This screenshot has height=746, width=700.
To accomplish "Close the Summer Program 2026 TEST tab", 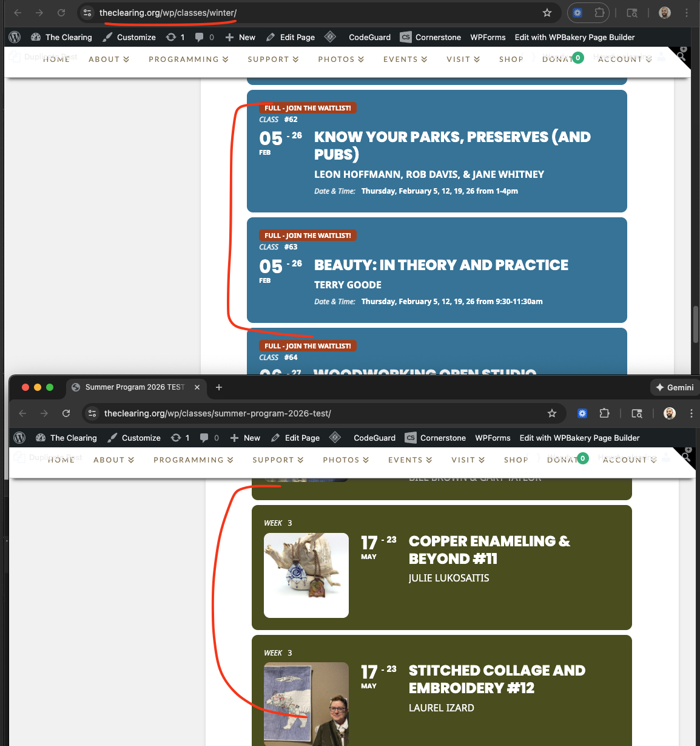I will 197,387.
